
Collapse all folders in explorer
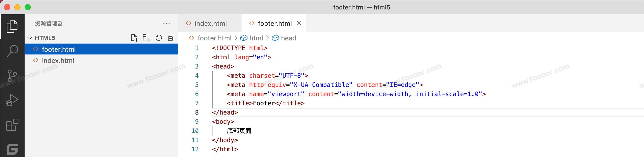[x=171, y=38]
